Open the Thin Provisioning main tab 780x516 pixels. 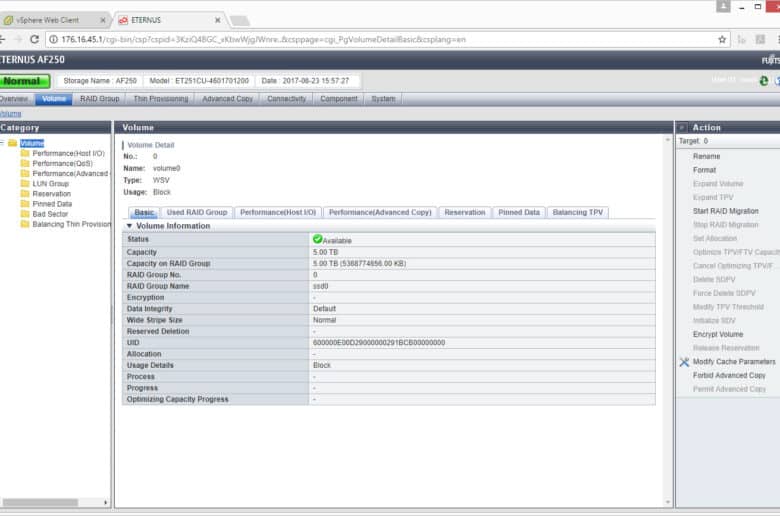[161, 99]
